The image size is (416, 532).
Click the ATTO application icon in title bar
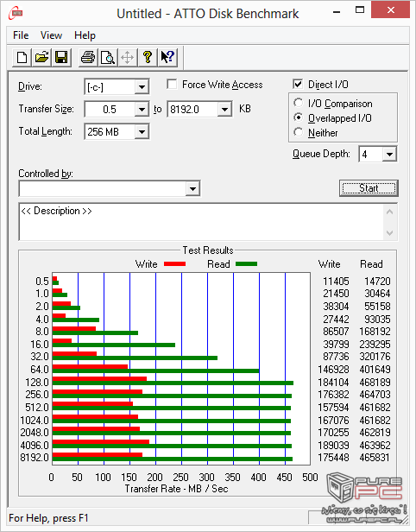coord(16,13)
